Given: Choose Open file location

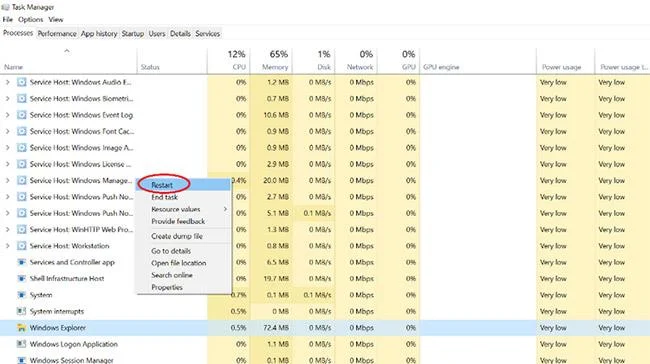Looking at the screenshot, I should tap(183, 263).
